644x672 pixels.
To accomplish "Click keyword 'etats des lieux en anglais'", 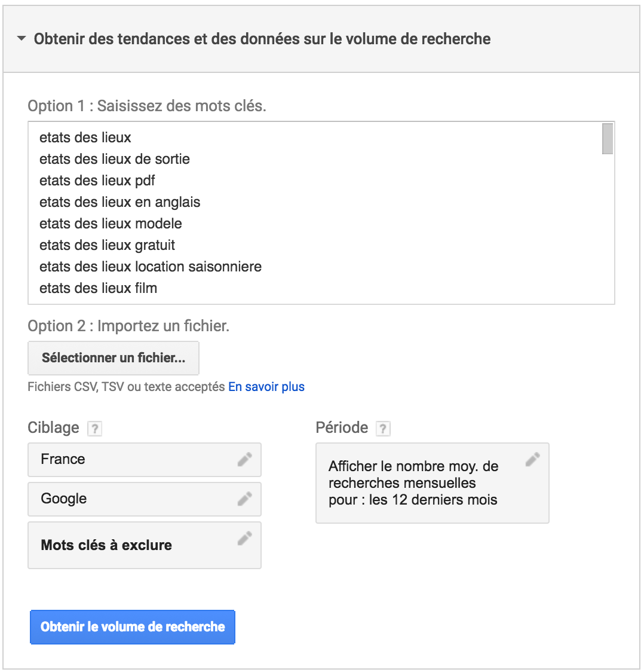I will tap(120, 202).
